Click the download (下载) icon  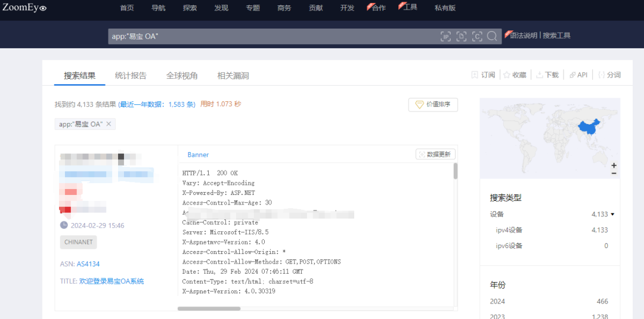pyautogui.click(x=539, y=75)
